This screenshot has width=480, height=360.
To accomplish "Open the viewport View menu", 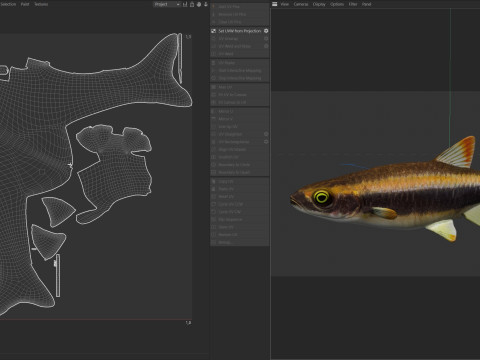I will (285, 4).
